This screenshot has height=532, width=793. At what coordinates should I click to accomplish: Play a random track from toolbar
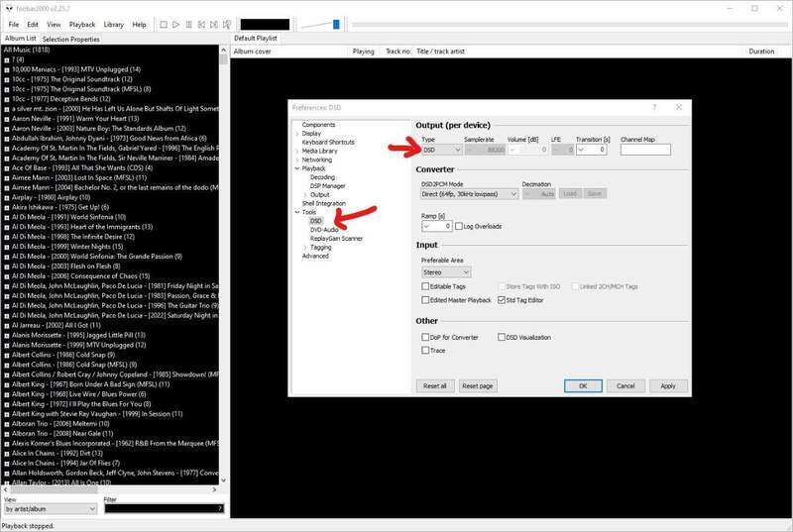pos(227,24)
